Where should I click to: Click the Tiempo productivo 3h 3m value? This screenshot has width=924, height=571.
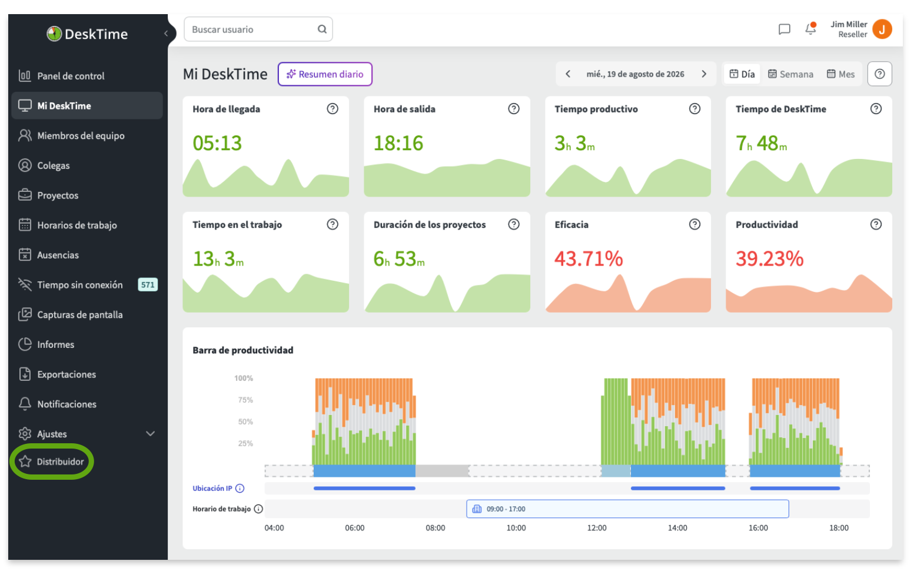click(575, 143)
